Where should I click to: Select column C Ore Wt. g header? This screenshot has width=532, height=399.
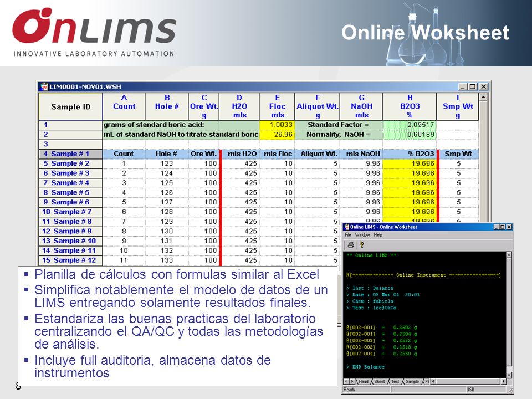(x=204, y=106)
